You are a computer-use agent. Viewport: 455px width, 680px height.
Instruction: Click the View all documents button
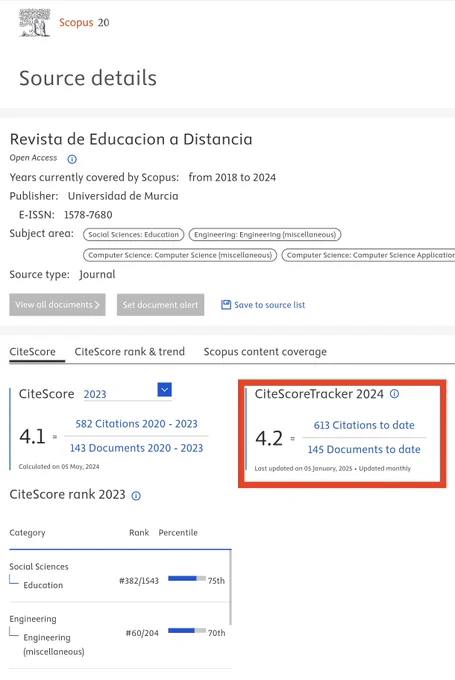[57, 304]
